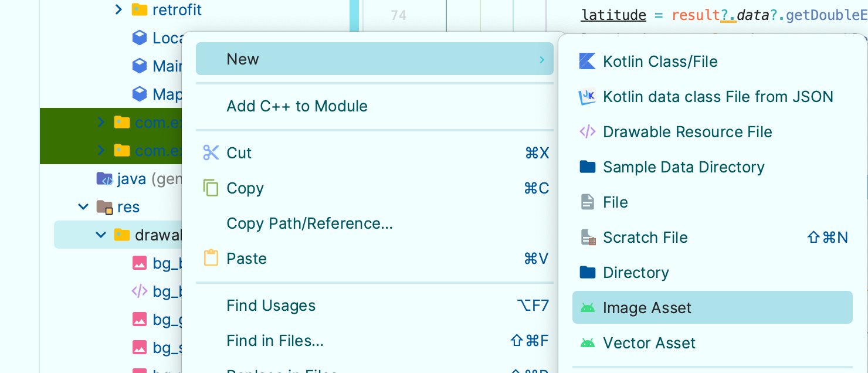Click the Copy icon in context menu
Image resolution: width=868 pixels, height=373 pixels.
pos(211,188)
